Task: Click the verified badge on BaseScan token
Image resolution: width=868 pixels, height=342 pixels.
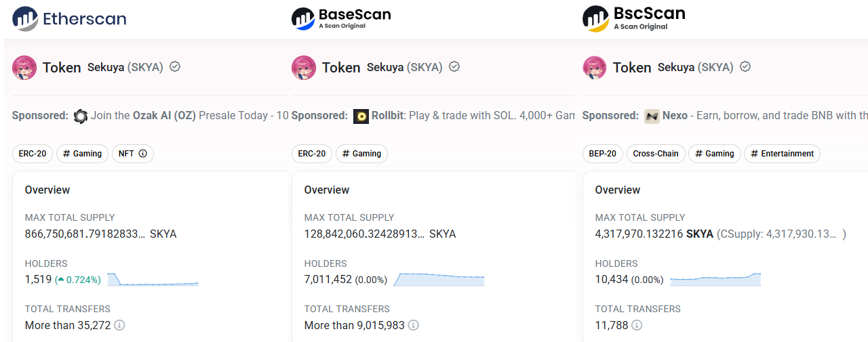Action: 454,67
